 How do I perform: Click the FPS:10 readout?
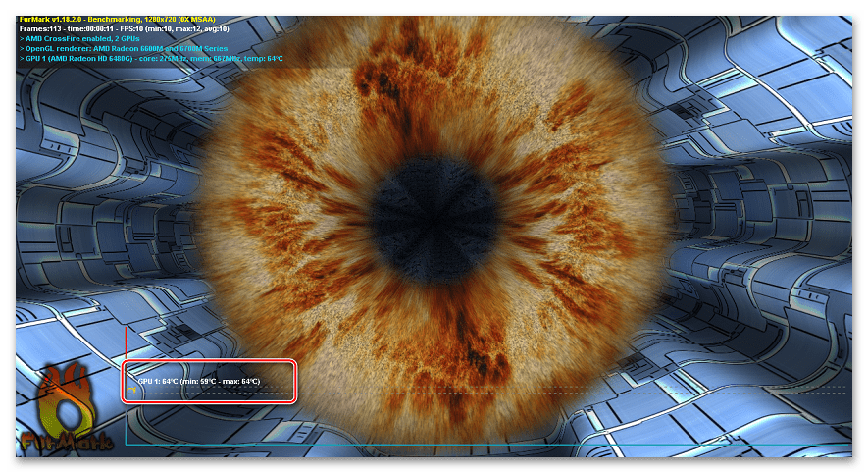click(x=131, y=29)
